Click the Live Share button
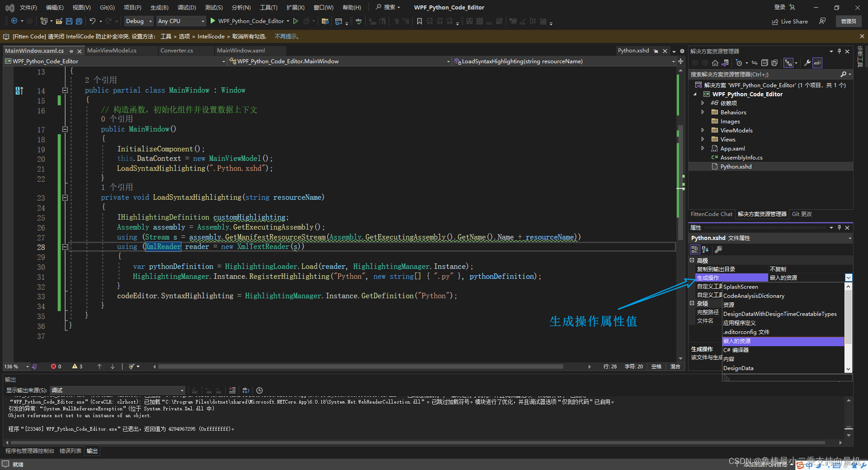 click(x=790, y=21)
